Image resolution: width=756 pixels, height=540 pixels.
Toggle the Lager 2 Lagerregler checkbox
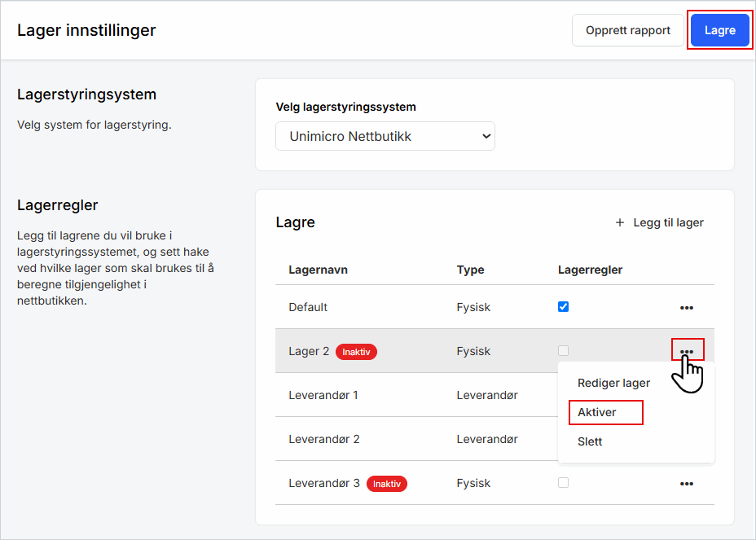click(x=563, y=351)
